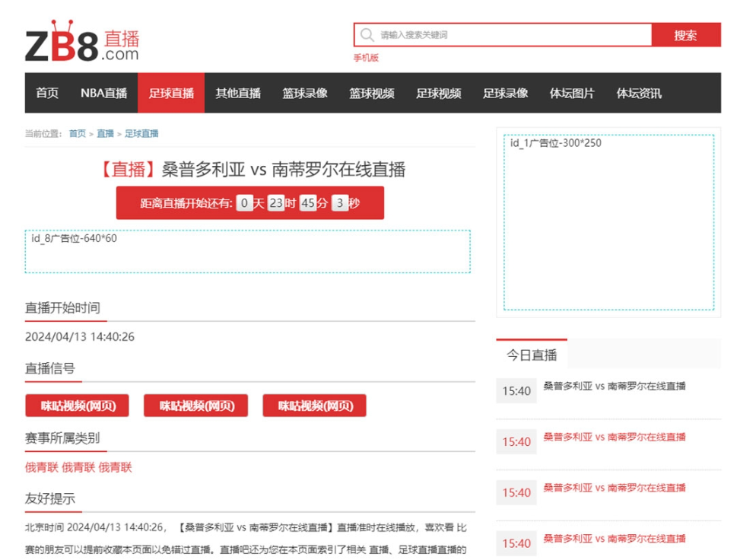Go to 首页 in the navigation bar
The image size is (737, 560).
click(47, 93)
